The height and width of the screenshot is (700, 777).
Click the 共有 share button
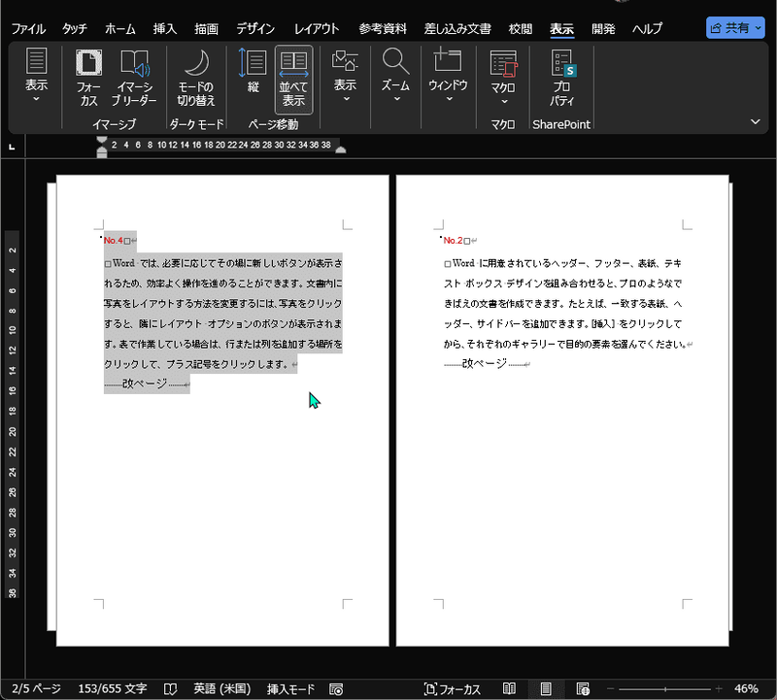[735, 28]
